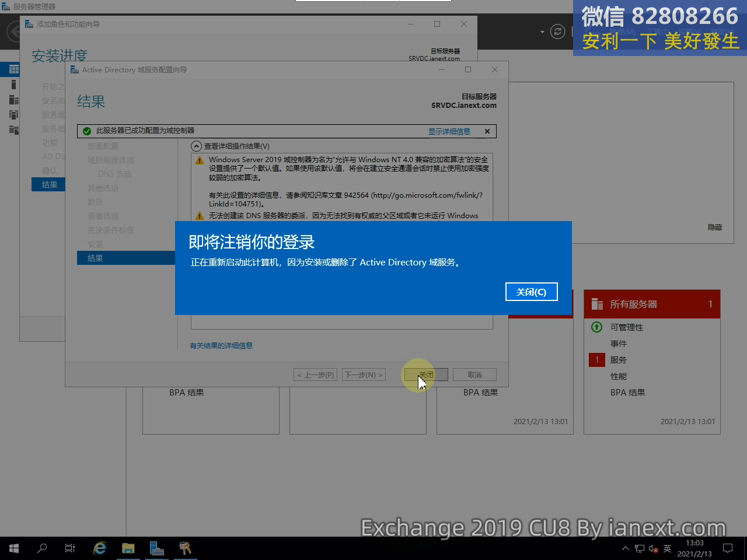Select 域控制器选项 step in wizard sidebar
Viewport: 747px width, 560px height.
[110, 160]
